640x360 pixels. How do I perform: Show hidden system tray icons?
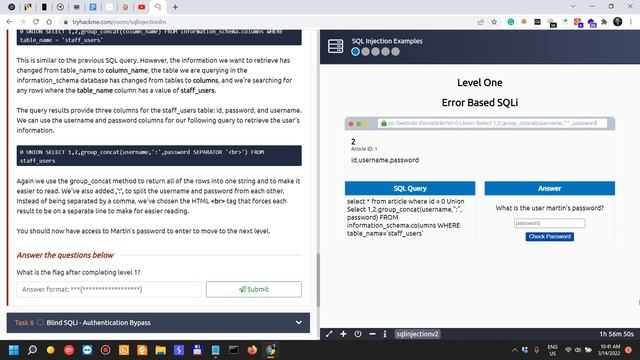515,350
